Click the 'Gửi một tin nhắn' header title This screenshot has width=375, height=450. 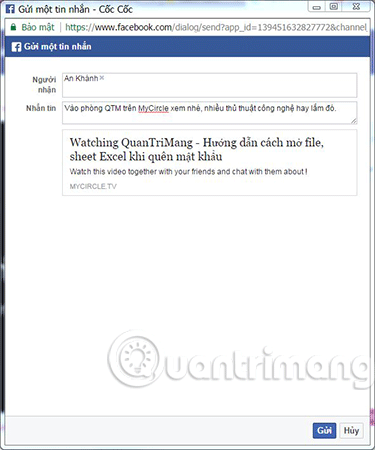57,46
